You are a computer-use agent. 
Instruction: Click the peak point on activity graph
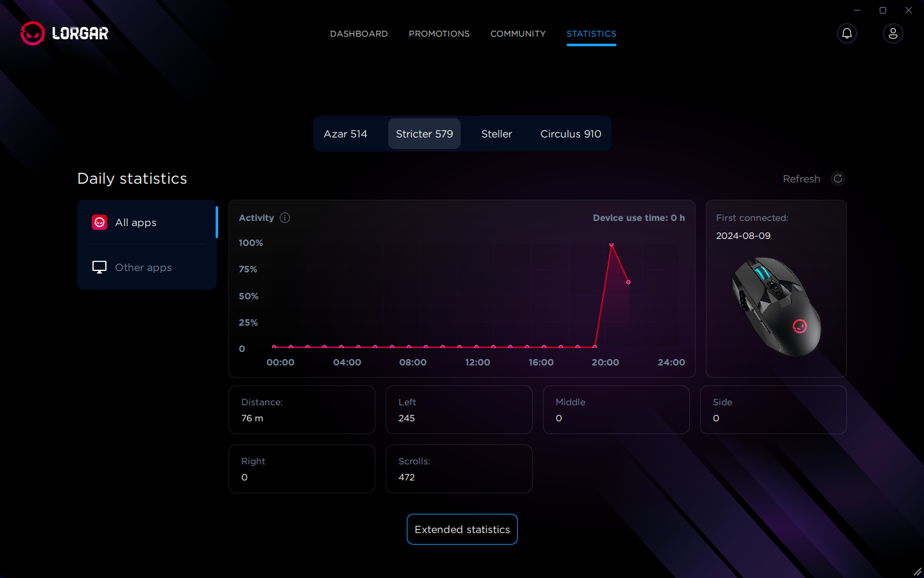coord(612,245)
